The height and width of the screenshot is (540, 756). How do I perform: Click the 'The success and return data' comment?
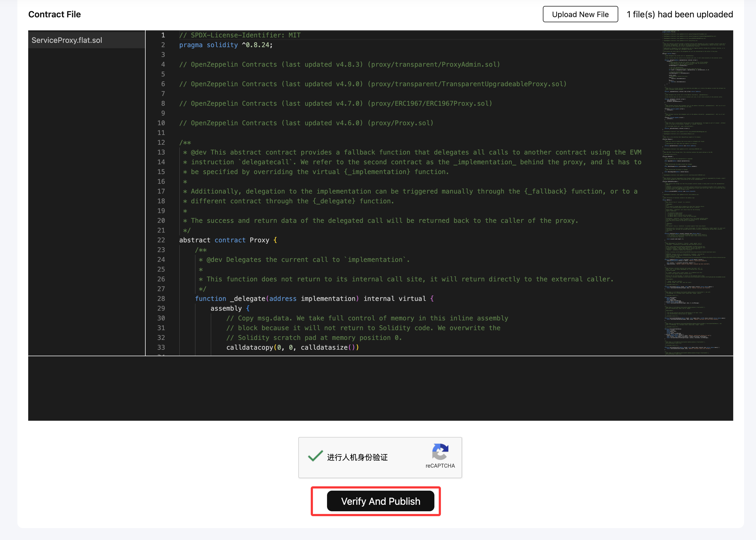[x=380, y=221]
